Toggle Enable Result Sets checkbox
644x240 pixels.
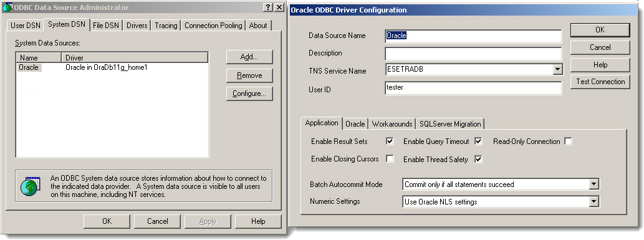[390, 142]
